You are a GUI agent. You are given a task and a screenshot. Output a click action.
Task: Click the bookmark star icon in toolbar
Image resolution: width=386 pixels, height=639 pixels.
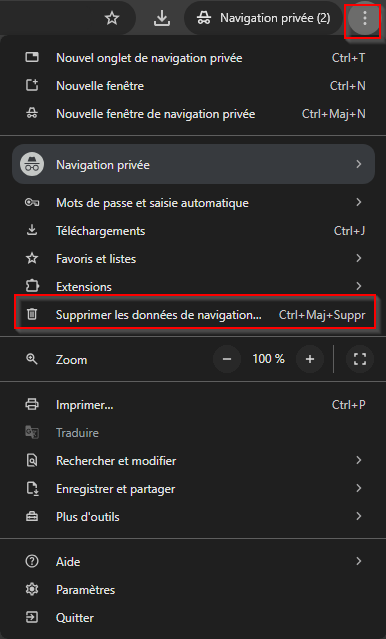click(x=112, y=18)
